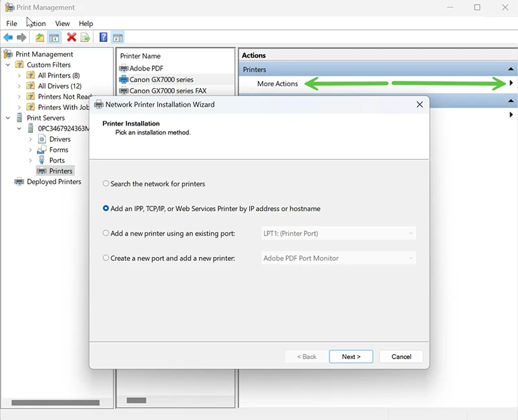Open the File menu

click(x=11, y=23)
